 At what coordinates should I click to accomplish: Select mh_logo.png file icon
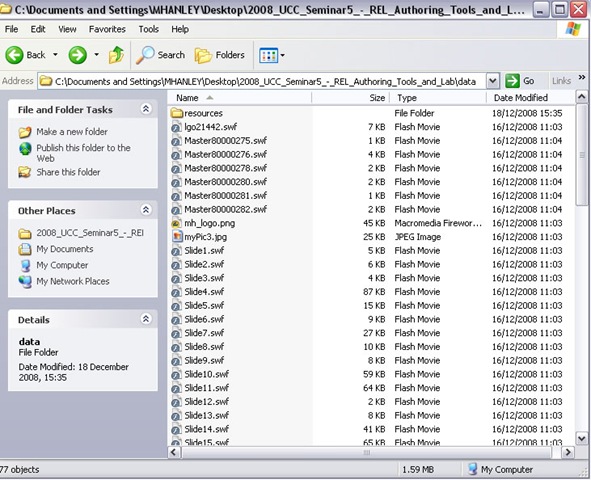(x=176, y=223)
